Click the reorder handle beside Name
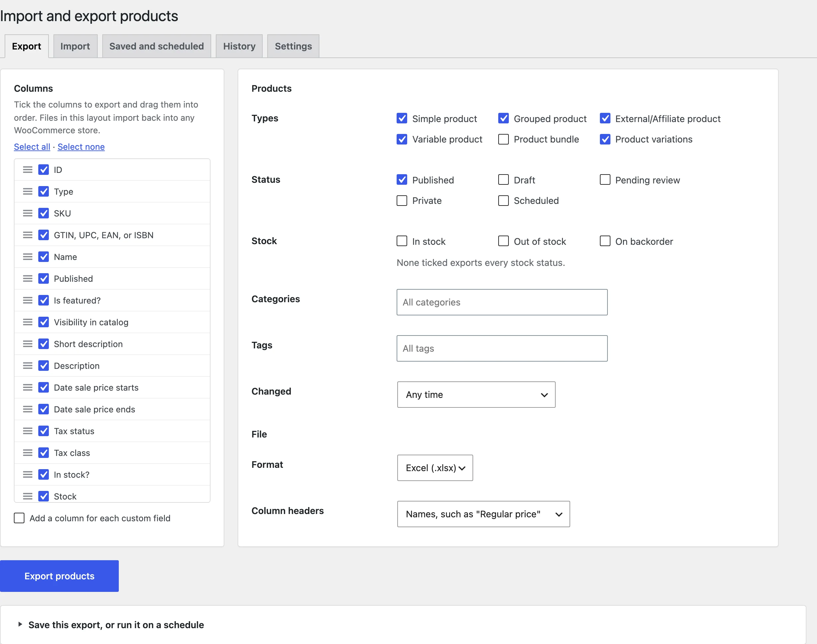The image size is (817, 644). point(27,257)
